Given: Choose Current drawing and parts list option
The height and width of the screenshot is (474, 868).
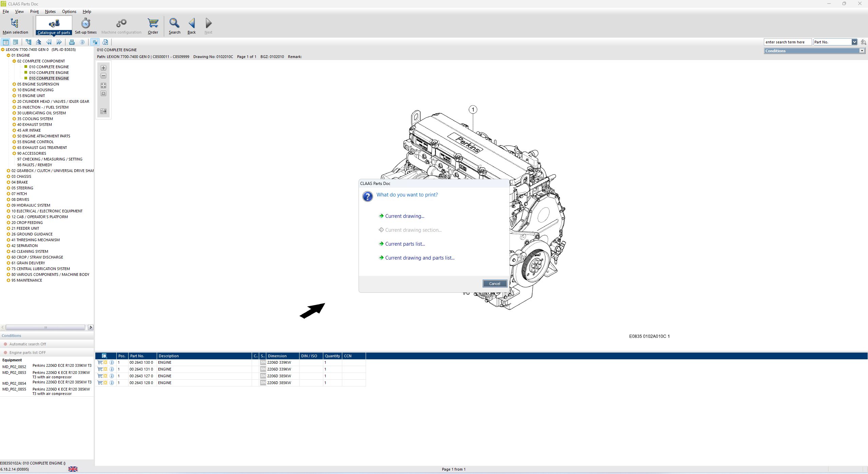Looking at the screenshot, I should pyautogui.click(x=420, y=258).
